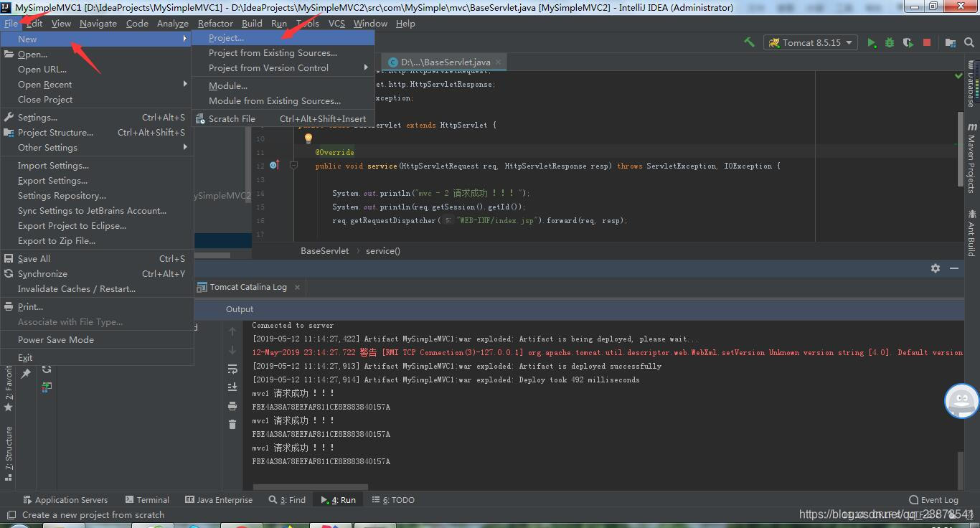
Task: Choose Module... from the New submenu
Action: [x=283, y=86]
